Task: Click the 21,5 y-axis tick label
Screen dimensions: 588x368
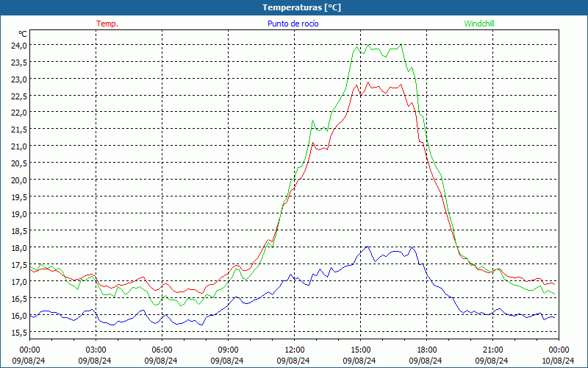Action: coord(18,130)
